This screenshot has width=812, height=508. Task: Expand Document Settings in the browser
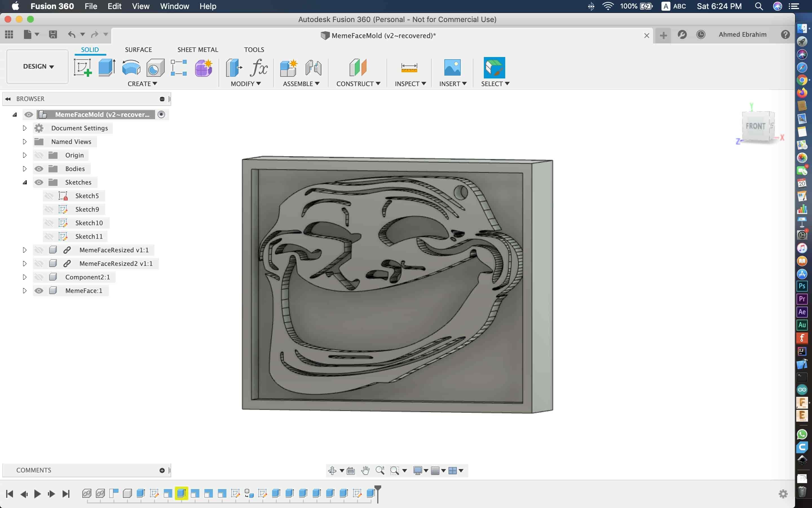coord(25,128)
